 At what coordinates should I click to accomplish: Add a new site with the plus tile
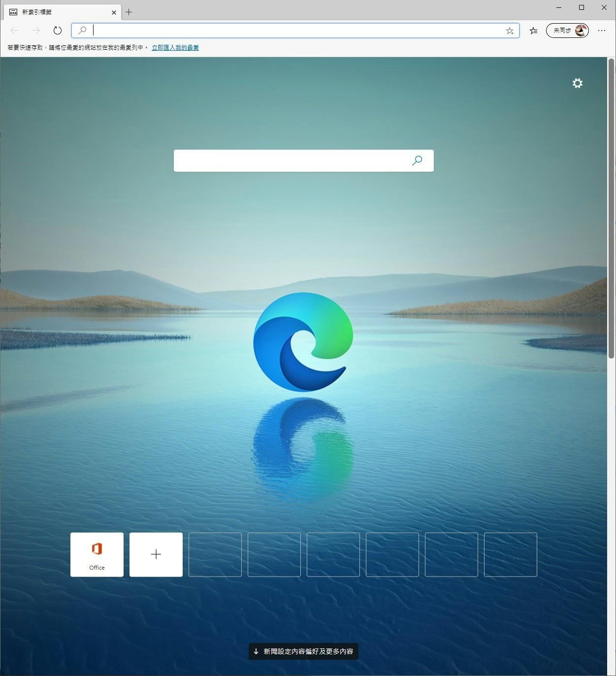tap(156, 554)
